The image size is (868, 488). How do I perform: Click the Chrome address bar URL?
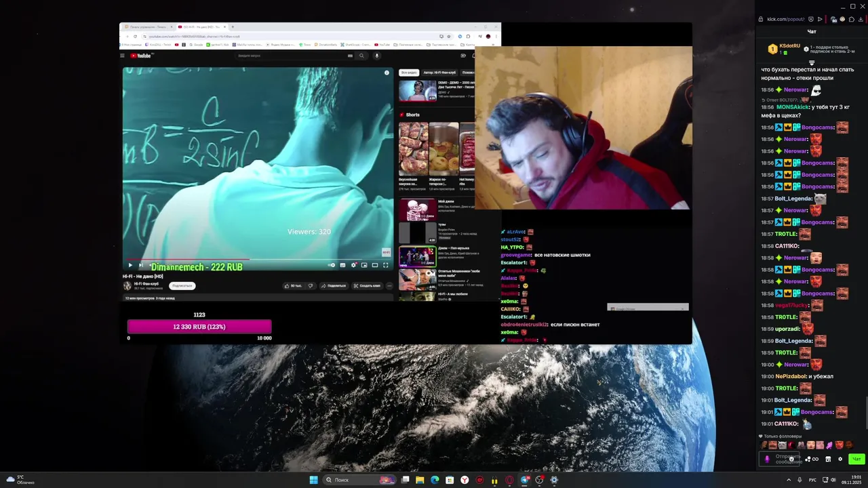[194, 36]
